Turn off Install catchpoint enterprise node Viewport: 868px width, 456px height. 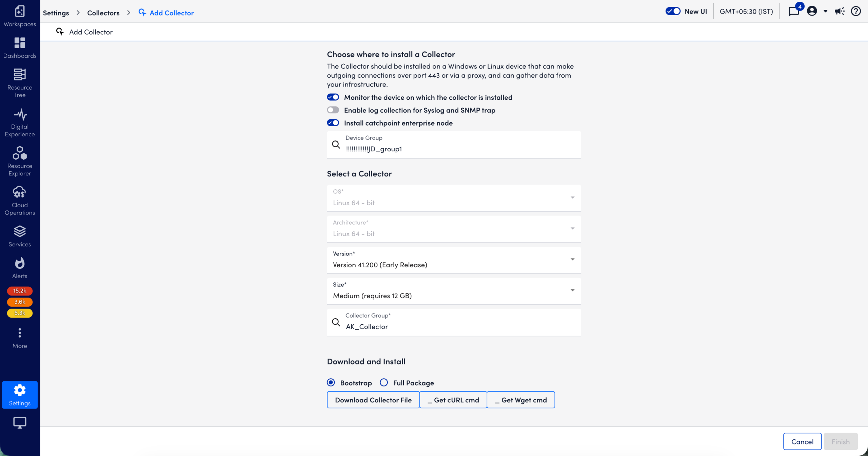tap(333, 123)
